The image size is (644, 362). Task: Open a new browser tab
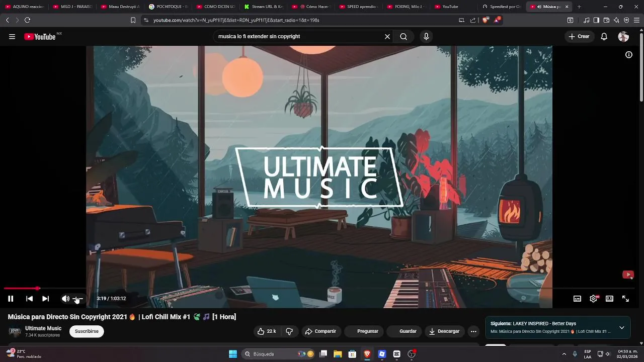[579, 7]
